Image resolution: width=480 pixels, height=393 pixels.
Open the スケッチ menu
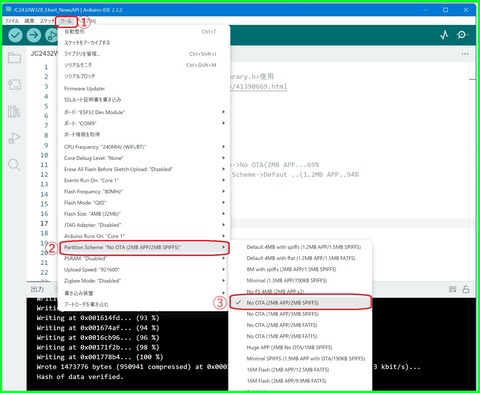pyautogui.click(x=47, y=21)
